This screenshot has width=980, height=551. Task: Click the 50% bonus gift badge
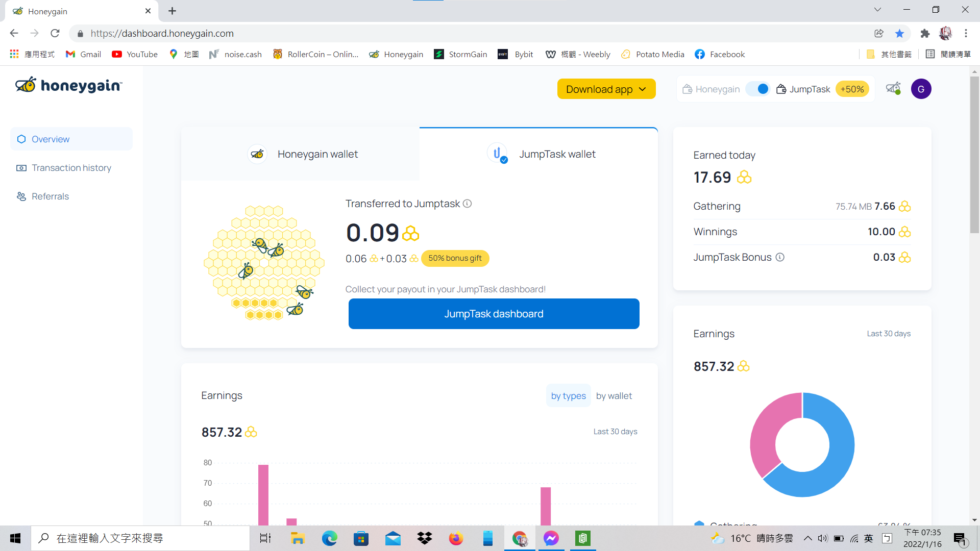[x=455, y=258]
